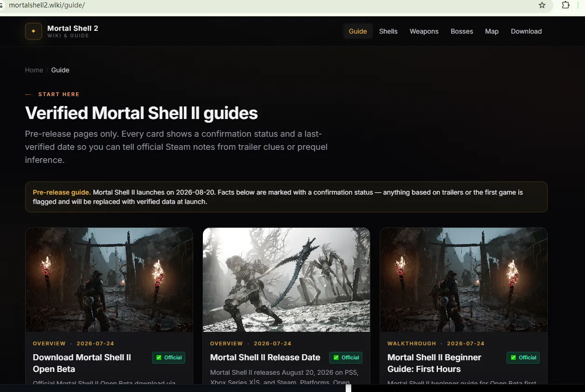
Task: Navigate to the Bosses page
Action: [462, 31]
